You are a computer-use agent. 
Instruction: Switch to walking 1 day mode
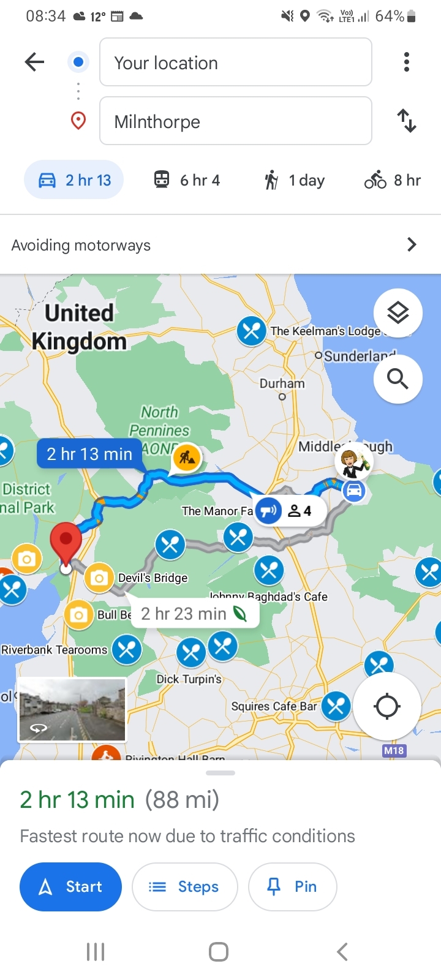[x=294, y=180]
